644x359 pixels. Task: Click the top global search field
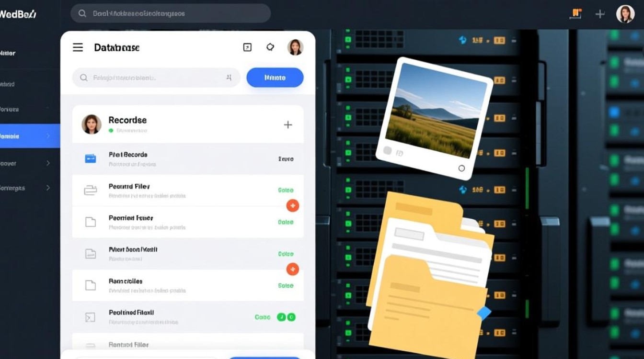coord(170,14)
